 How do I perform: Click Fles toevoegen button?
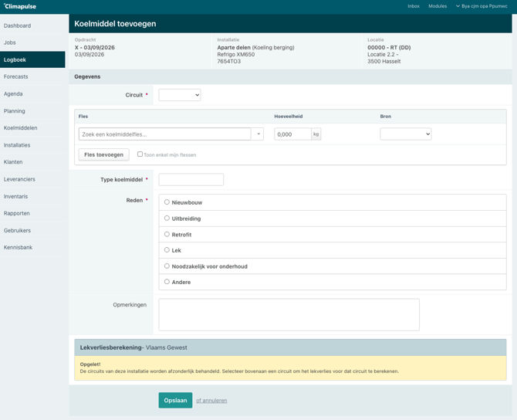(104, 154)
